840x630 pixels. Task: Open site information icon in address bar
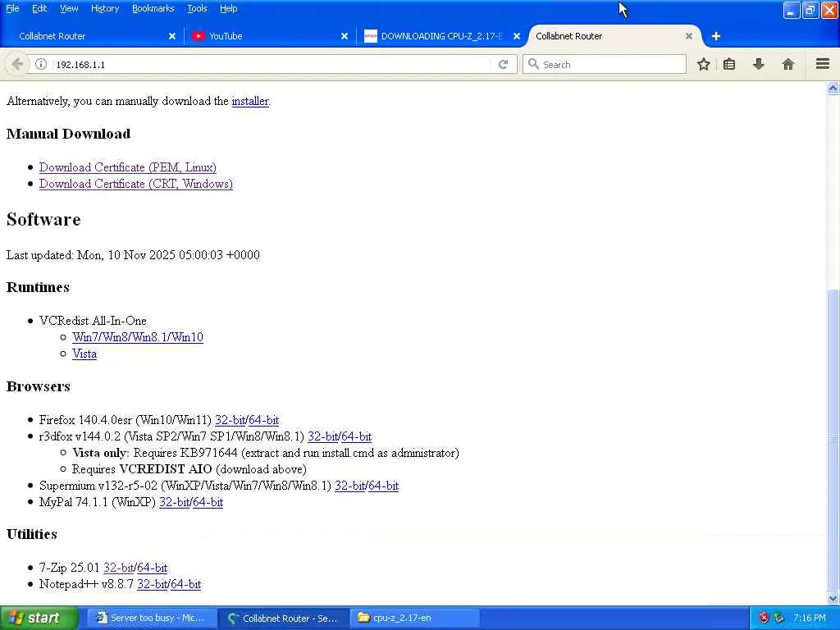coord(41,64)
